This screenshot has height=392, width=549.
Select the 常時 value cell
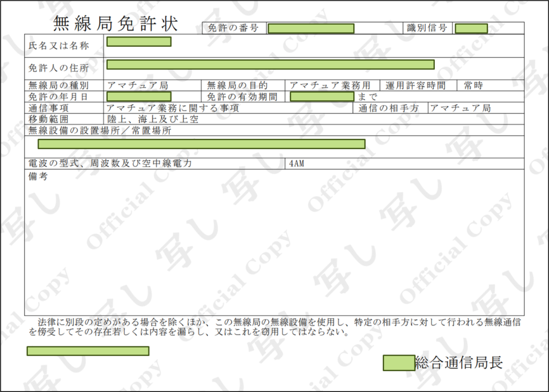473,85
